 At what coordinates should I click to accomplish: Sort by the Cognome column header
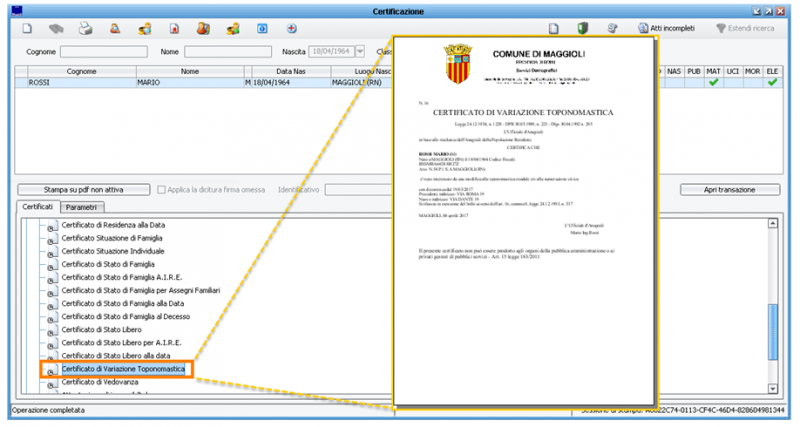(82, 71)
